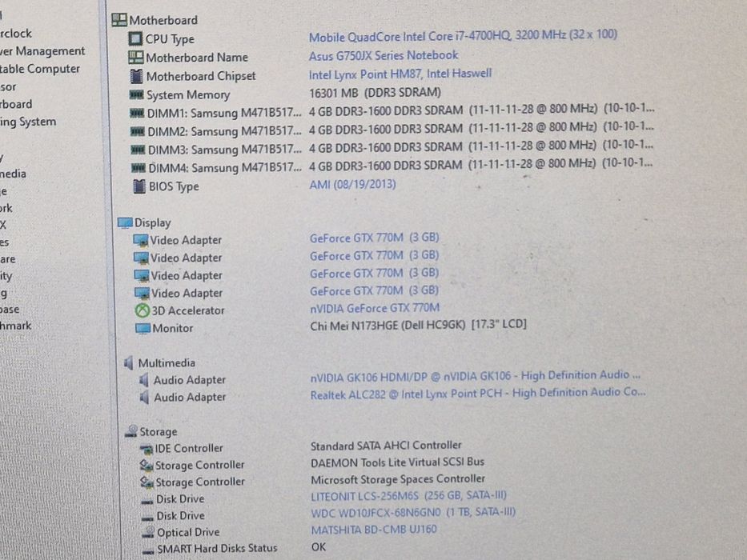Screen dimensions: 747x560
Task: Open the Asus G750JX Series Notebook link
Action: click(383, 56)
